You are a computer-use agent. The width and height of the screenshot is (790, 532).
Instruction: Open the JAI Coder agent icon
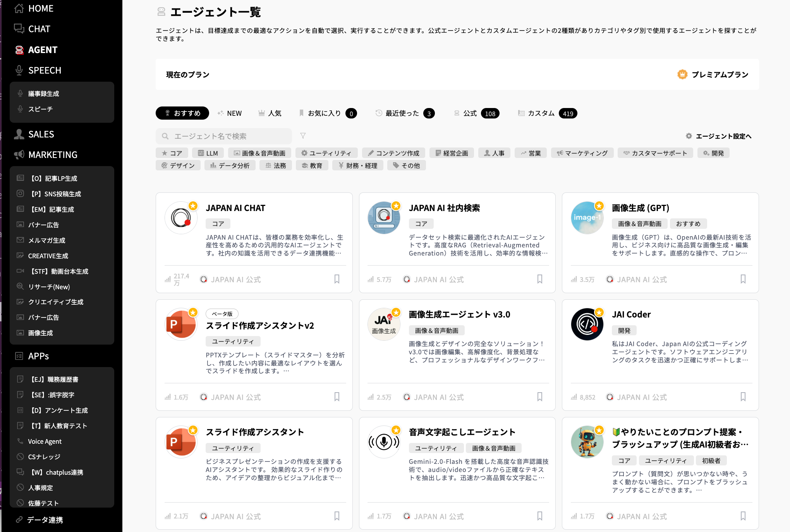tap(587, 324)
